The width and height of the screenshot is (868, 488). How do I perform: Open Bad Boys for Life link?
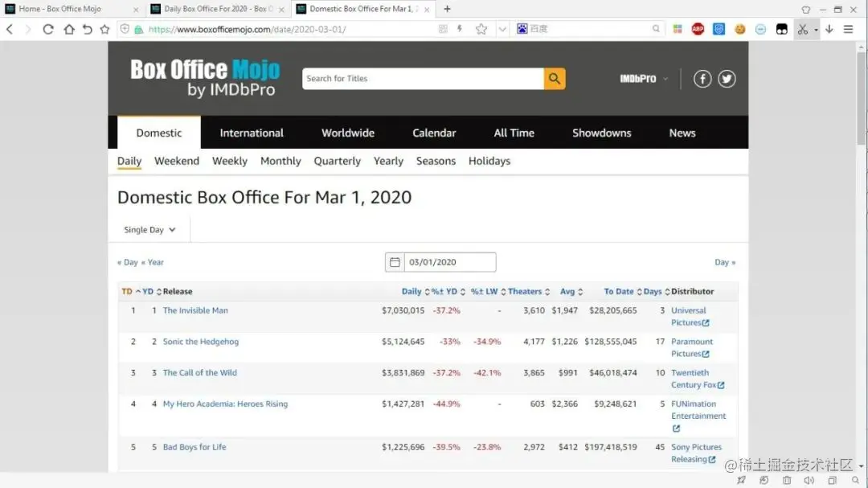pos(194,447)
